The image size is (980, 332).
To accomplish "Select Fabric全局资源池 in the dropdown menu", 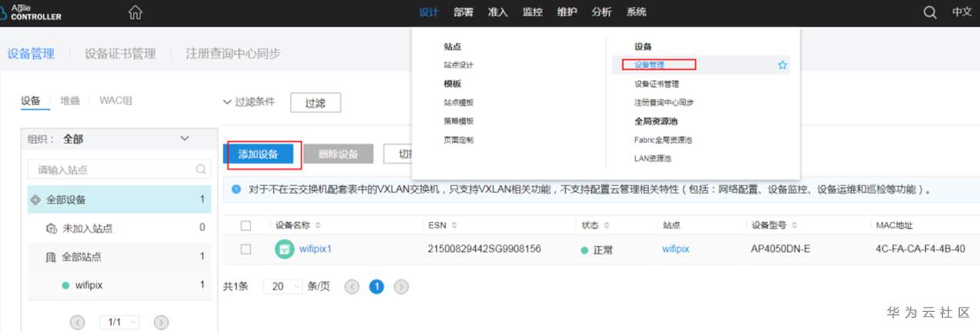I will (663, 139).
